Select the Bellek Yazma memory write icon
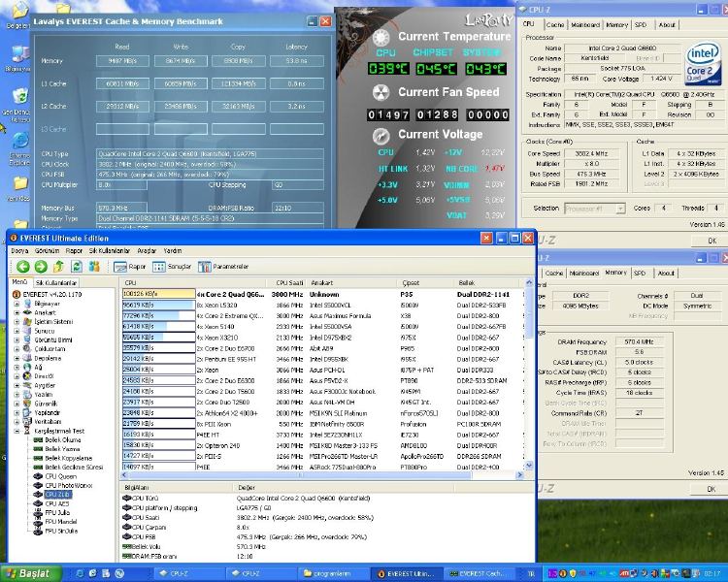The width and height of the screenshot is (728, 582). [39, 449]
